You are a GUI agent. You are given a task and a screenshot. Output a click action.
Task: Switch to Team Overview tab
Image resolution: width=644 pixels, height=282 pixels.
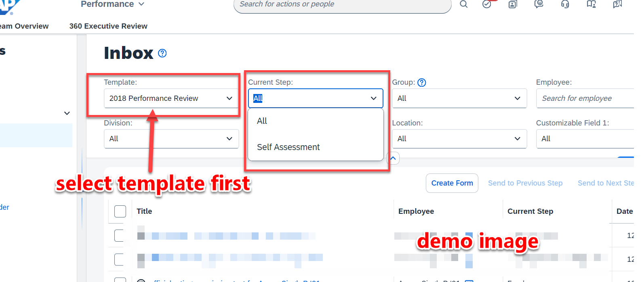click(x=24, y=26)
